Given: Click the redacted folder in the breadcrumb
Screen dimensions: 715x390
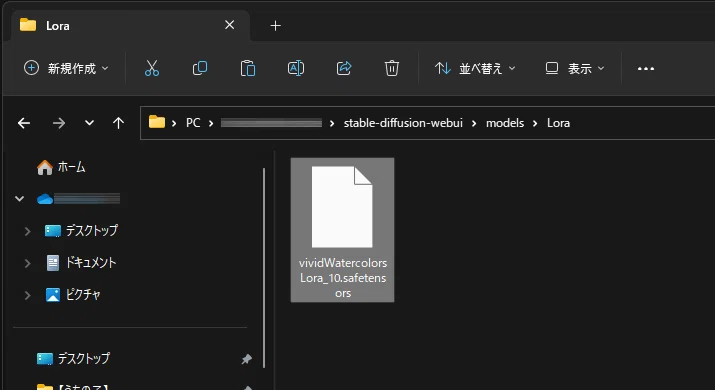Looking at the screenshot, I should (271, 123).
